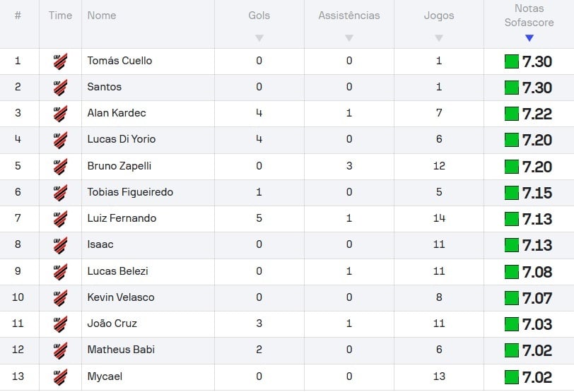
Task: Click the team crest in João Cruz's row
Action: pos(60,324)
